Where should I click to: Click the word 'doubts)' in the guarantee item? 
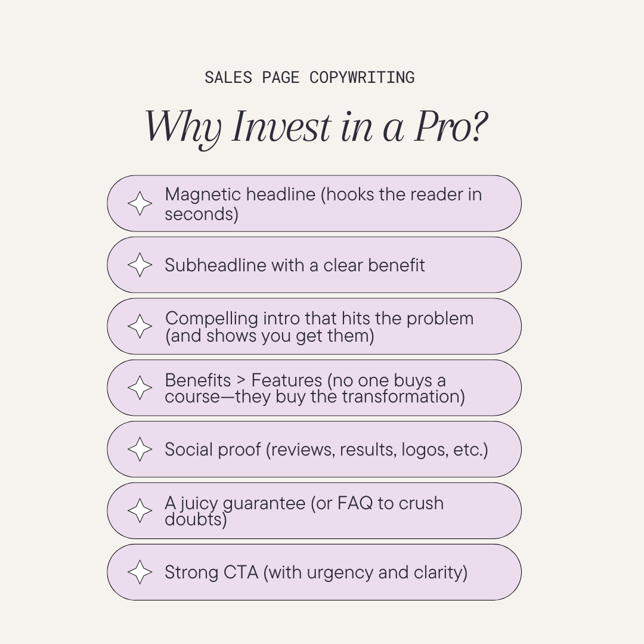pyautogui.click(x=196, y=520)
